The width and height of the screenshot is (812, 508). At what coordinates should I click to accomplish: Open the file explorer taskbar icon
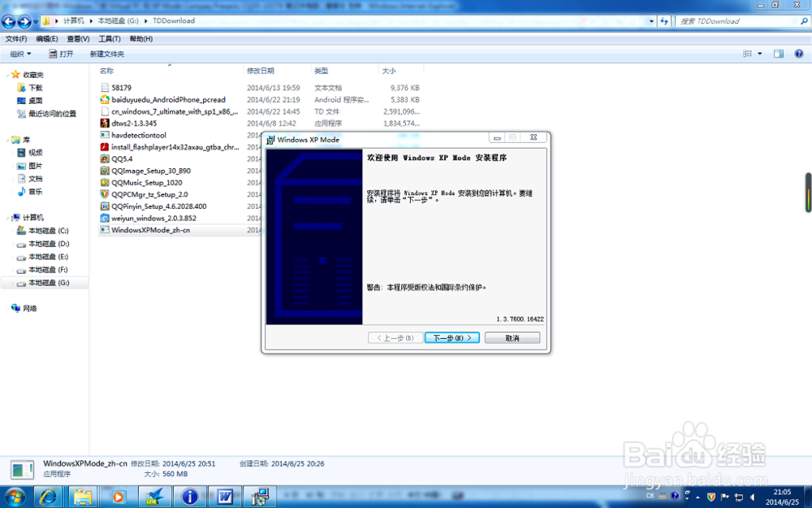83,497
